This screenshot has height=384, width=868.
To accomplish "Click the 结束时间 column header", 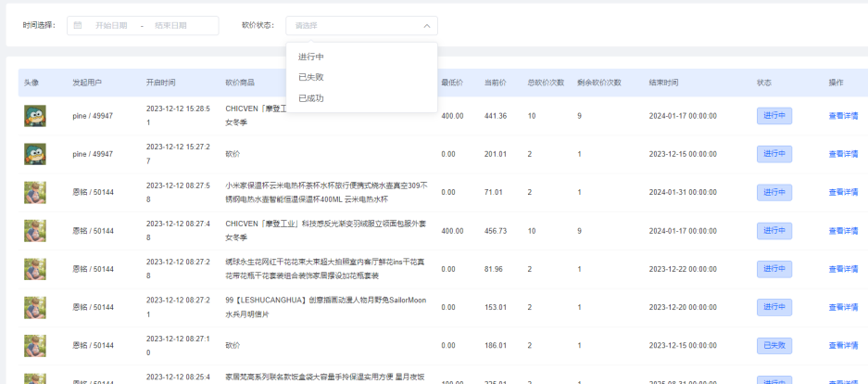I will pos(663,83).
